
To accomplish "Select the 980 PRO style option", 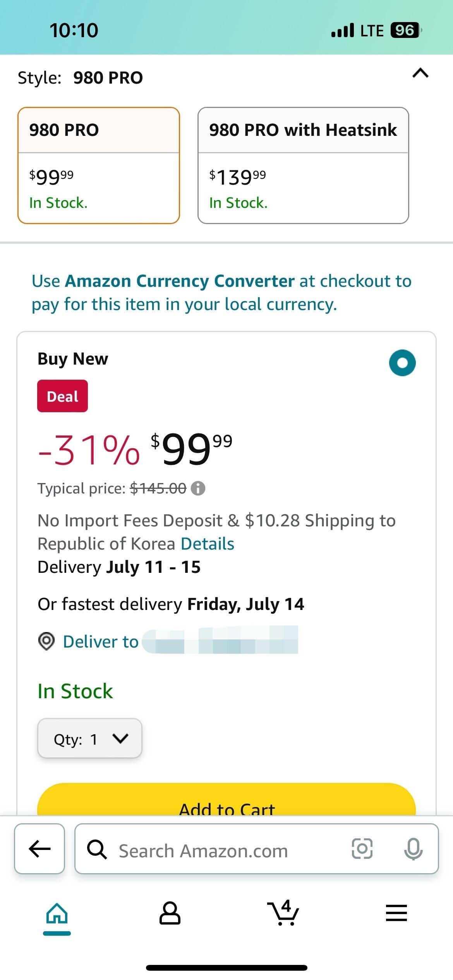I will click(x=99, y=165).
